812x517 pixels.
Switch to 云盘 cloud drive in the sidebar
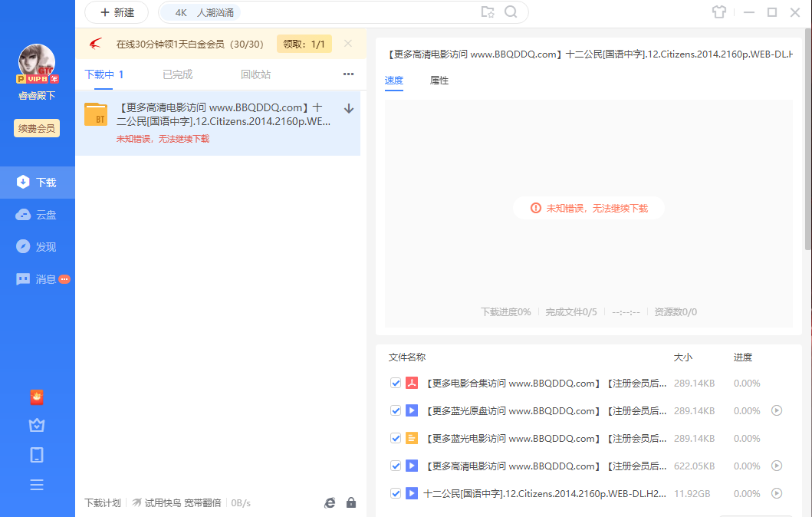37,214
